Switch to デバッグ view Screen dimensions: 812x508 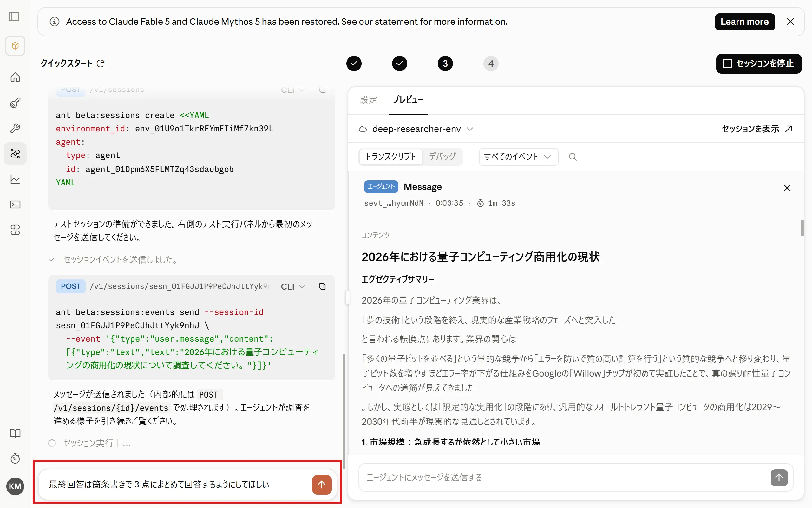click(442, 157)
